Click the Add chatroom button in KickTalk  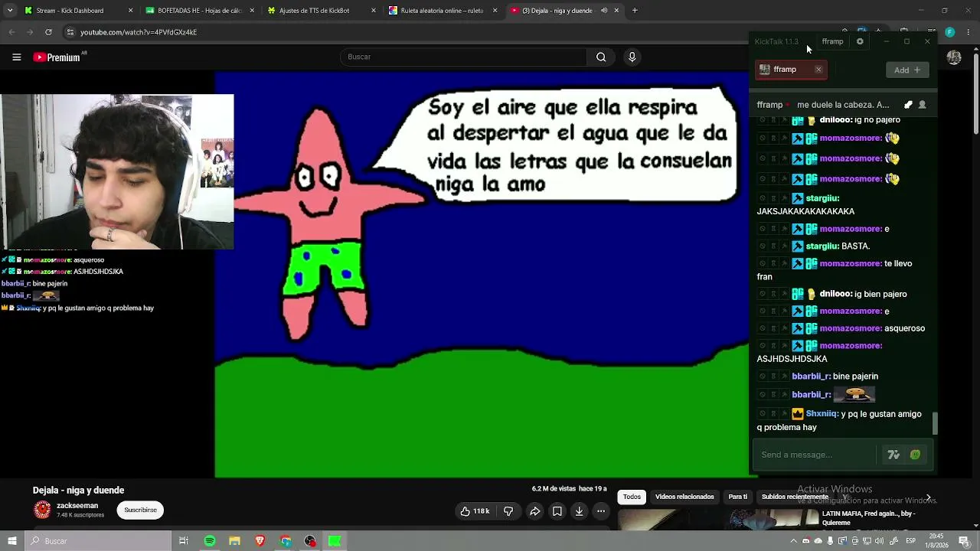click(907, 70)
